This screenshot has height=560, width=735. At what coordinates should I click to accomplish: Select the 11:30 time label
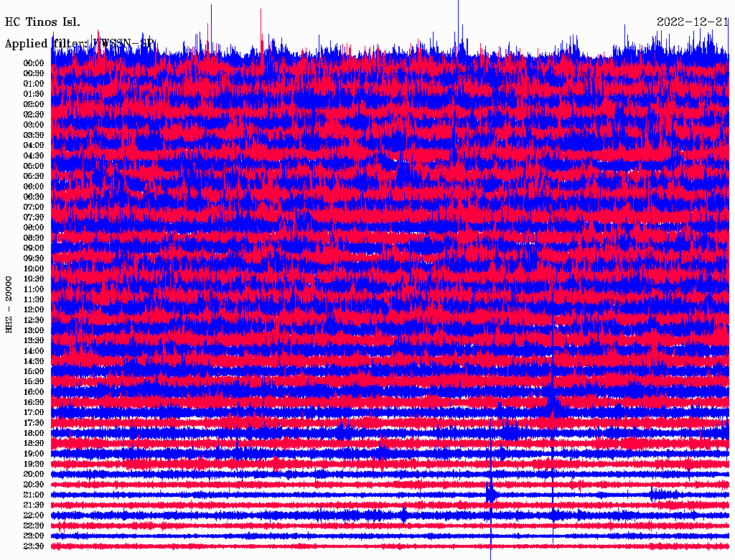pos(34,299)
